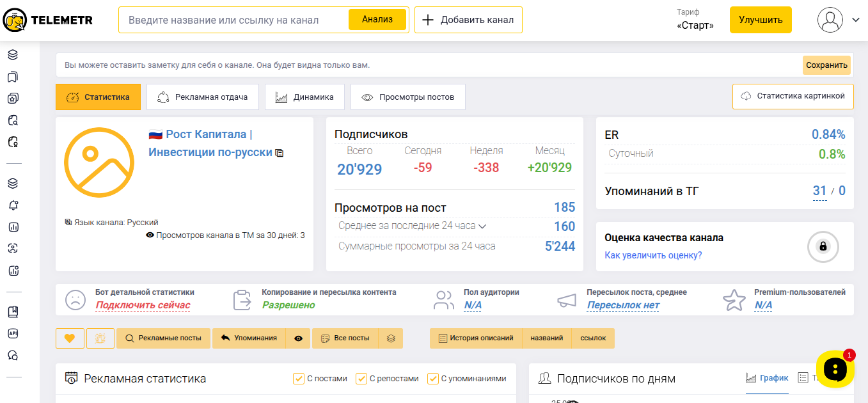This screenshot has width=868, height=403.
Task: Open the 'Динамика' tab
Action: coord(304,97)
